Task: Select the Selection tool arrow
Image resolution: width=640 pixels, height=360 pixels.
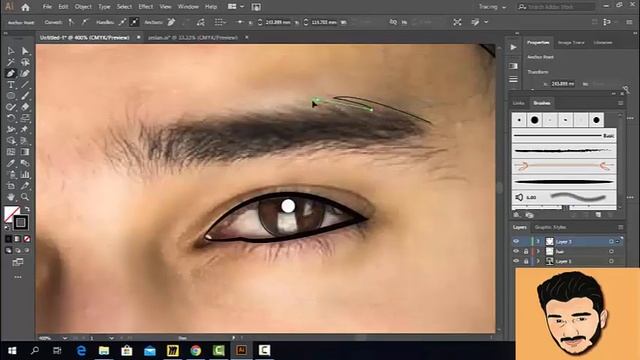Action: 11,51
